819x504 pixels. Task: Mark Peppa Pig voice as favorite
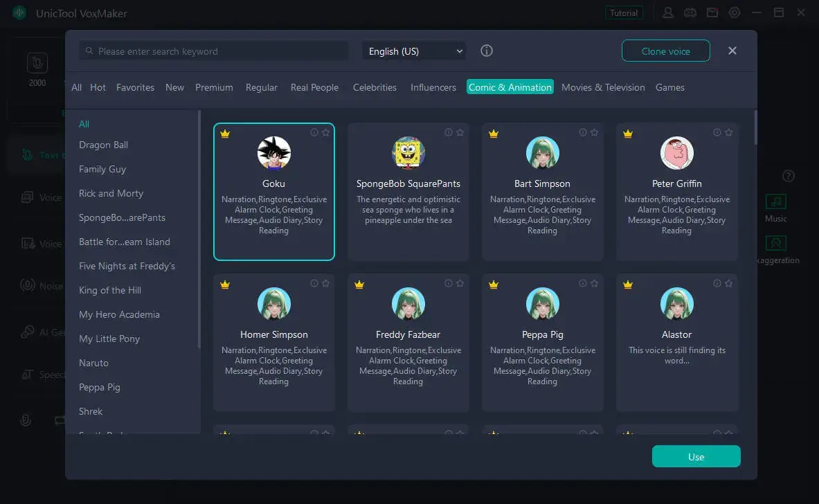pos(595,284)
